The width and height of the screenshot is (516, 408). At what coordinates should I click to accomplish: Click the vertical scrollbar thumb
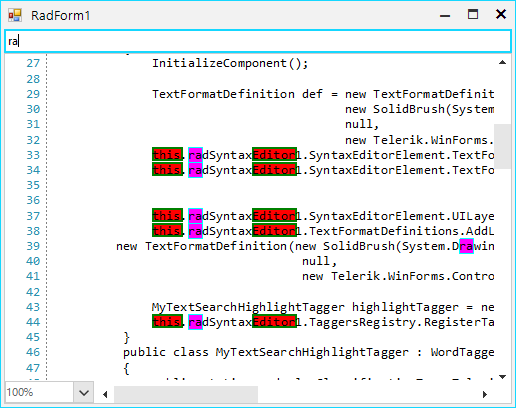(502, 146)
